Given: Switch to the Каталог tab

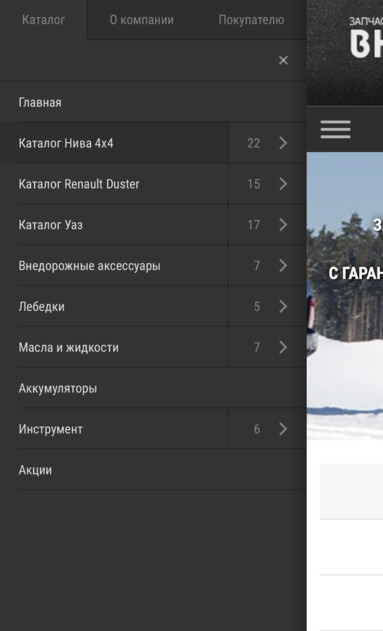Looking at the screenshot, I should point(43,20).
